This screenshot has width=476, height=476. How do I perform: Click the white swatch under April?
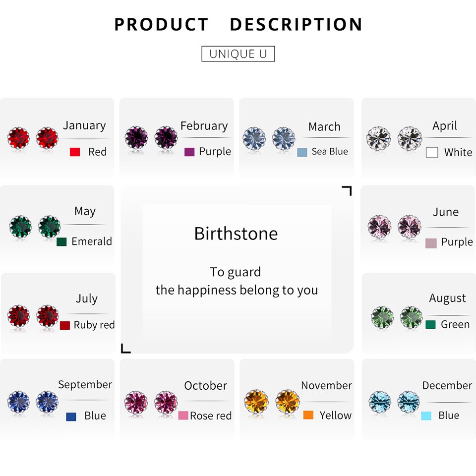click(432, 152)
